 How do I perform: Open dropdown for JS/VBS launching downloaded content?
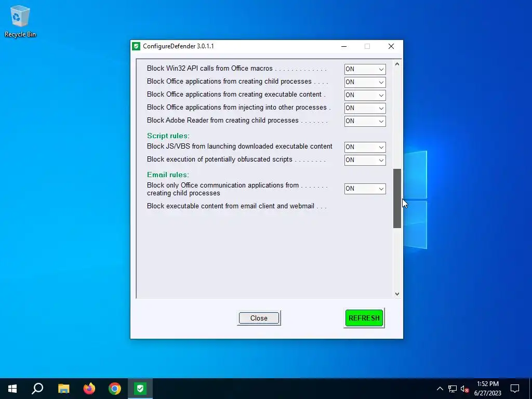coord(365,147)
